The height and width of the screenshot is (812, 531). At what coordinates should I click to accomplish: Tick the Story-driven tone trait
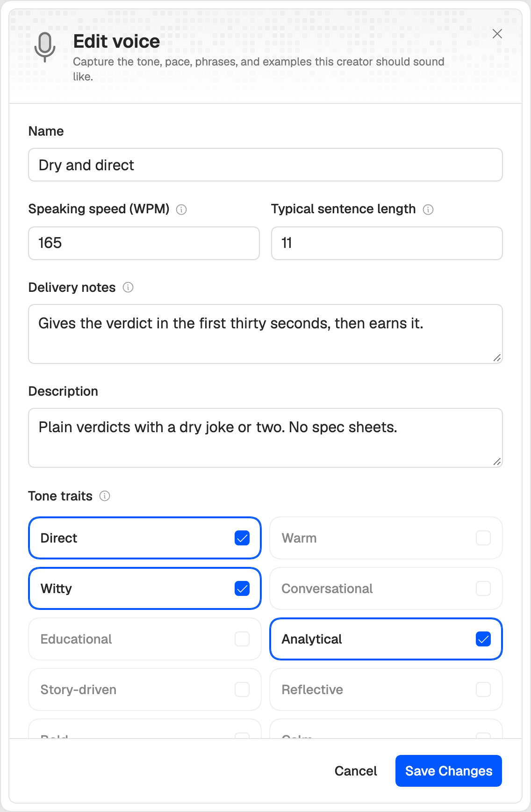click(x=145, y=689)
